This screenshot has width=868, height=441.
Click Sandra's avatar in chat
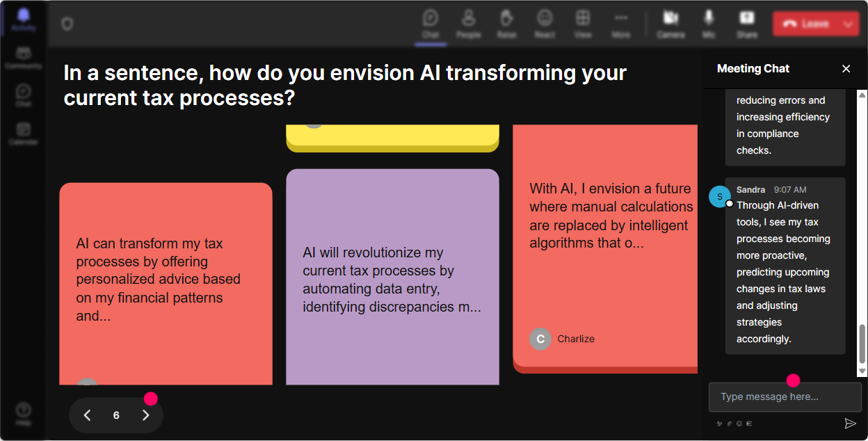(x=720, y=196)
